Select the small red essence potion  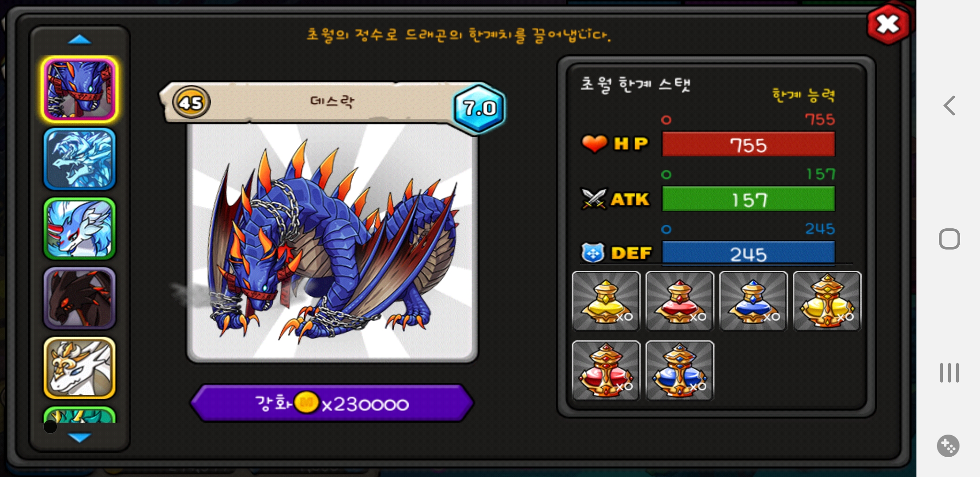680,301
